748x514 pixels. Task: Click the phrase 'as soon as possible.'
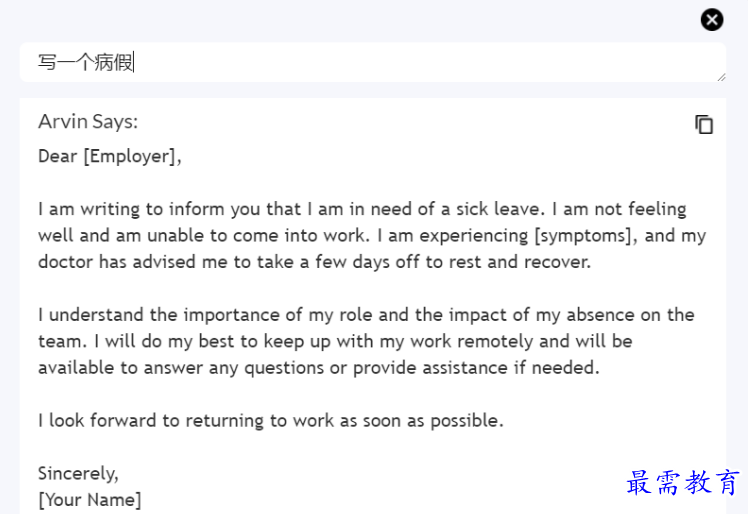pos(422,421)
